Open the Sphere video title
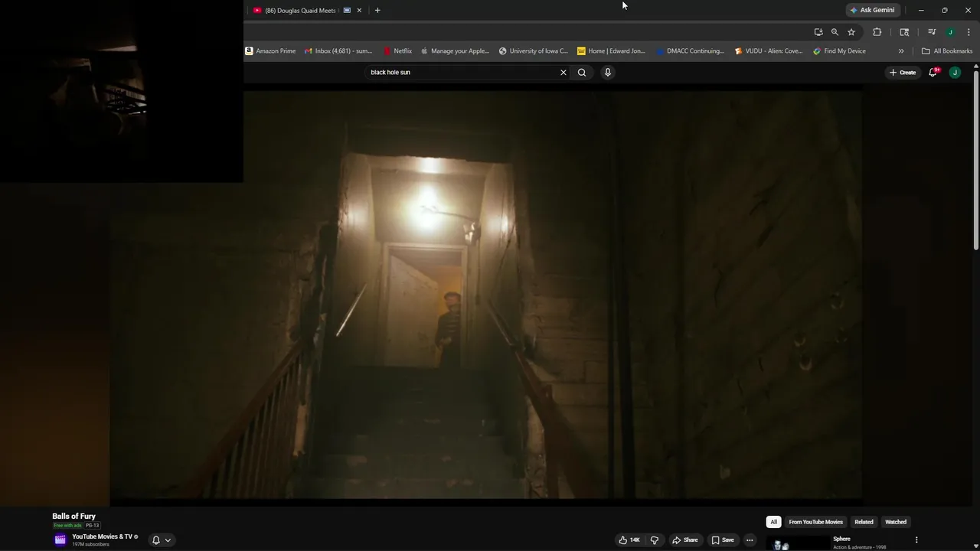980x551 pixels. 841,539
